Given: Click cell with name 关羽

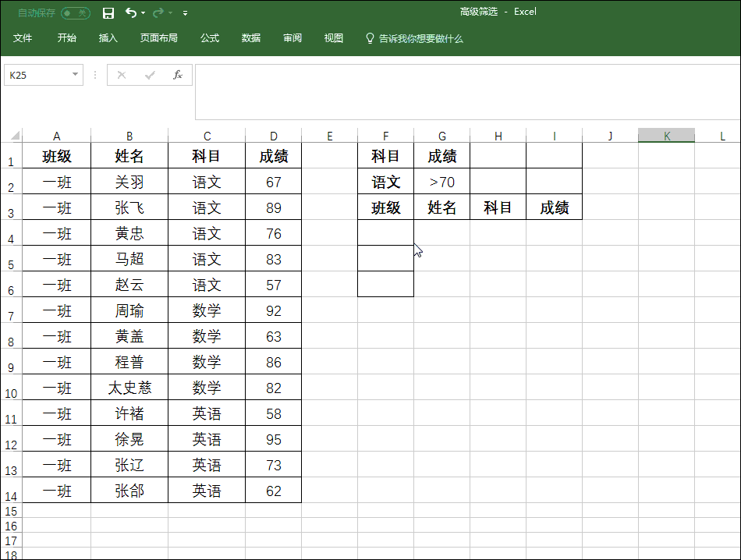Looking at the screenshot, I should [129, 182].
